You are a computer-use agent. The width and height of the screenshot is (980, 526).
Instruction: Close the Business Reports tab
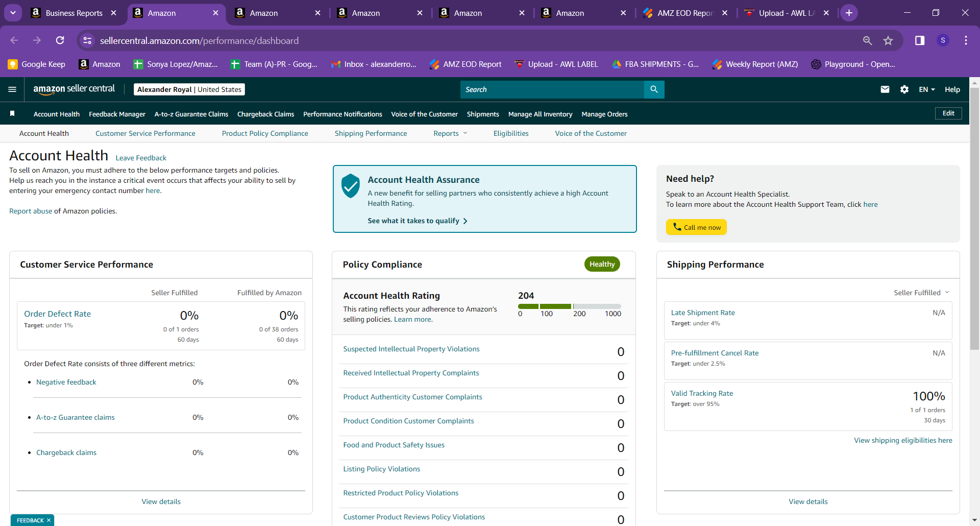(113, 13)
